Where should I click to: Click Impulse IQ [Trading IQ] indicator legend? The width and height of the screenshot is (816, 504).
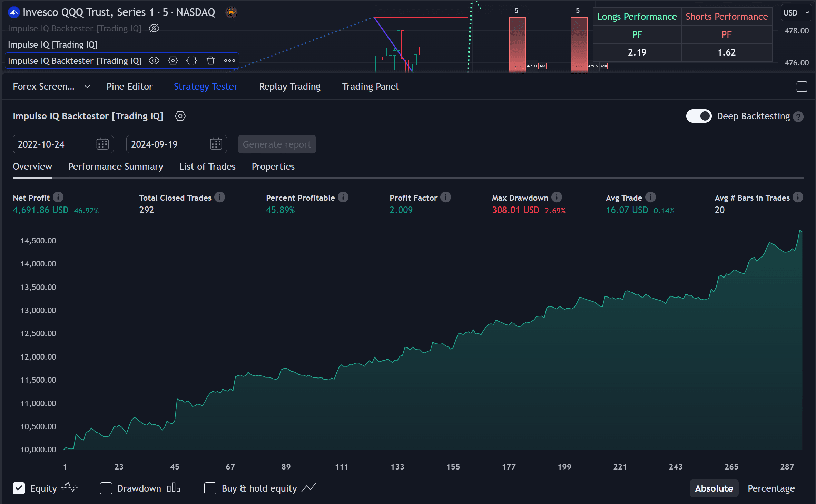53,44
